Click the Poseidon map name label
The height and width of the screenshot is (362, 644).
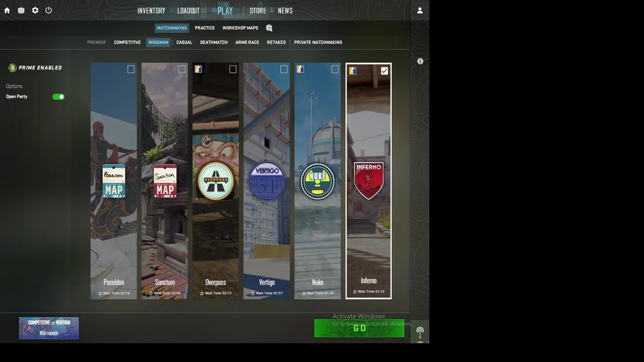coord(114,283)
